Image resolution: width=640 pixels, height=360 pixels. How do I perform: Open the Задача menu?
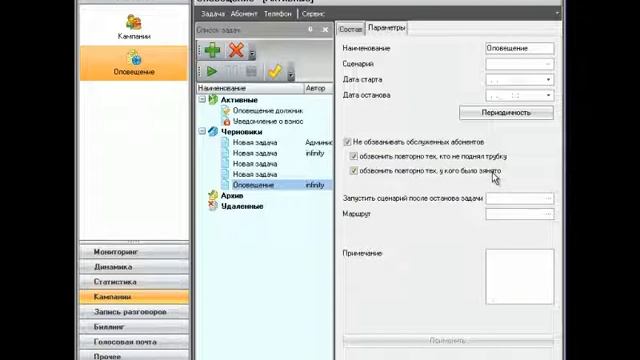[x=213, y=14]
